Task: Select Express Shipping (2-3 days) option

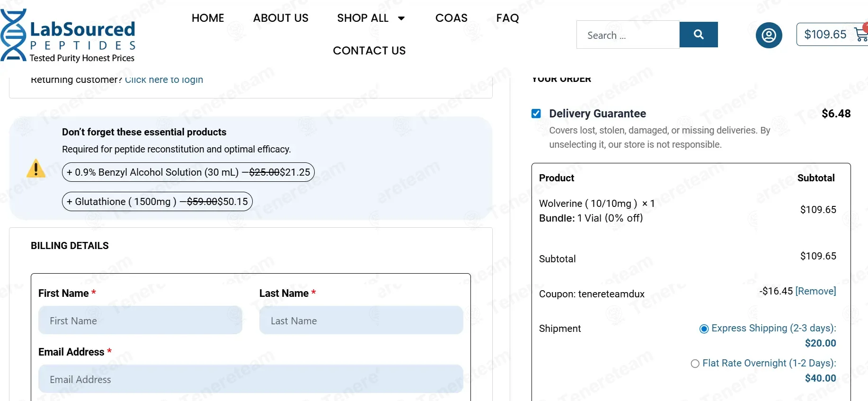Action: 704,329
